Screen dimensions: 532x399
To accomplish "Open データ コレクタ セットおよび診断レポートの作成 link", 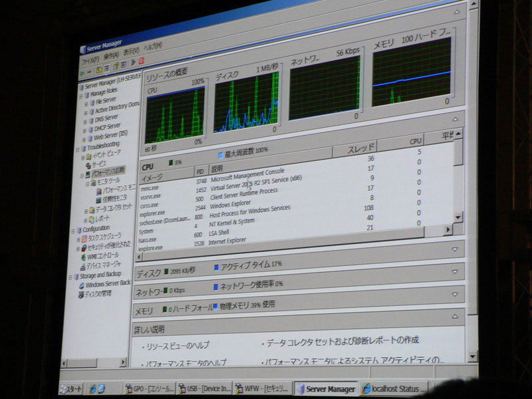I will 342,342.
